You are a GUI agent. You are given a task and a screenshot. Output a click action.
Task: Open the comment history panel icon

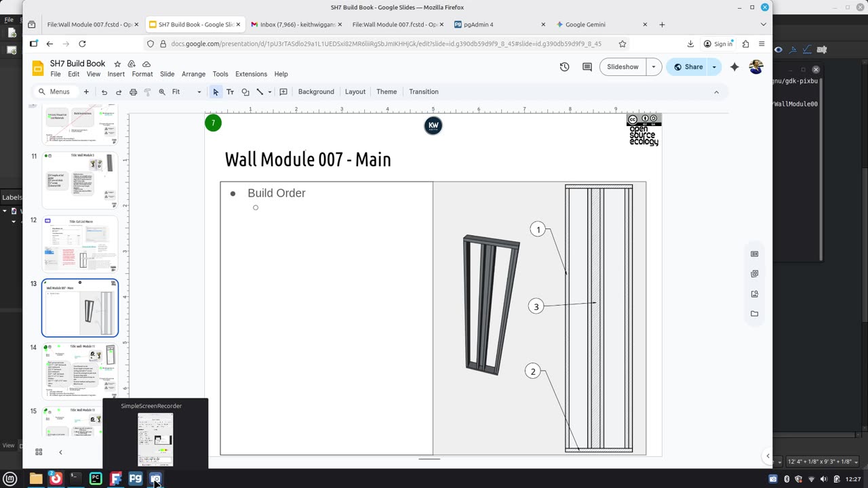pyautogui.click(x=587, y=66)
